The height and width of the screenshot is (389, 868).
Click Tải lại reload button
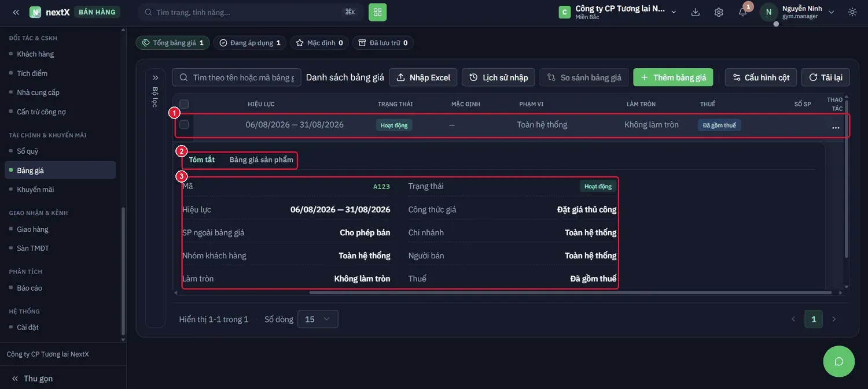point(826,77)
